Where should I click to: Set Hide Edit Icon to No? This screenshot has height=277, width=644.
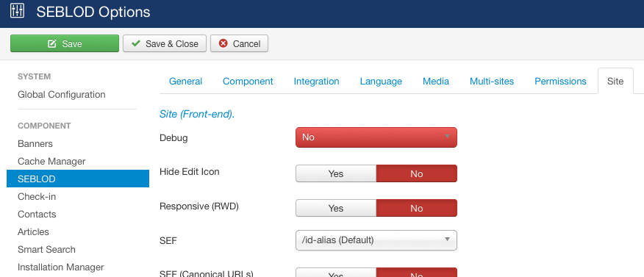[x=416, y=173]
